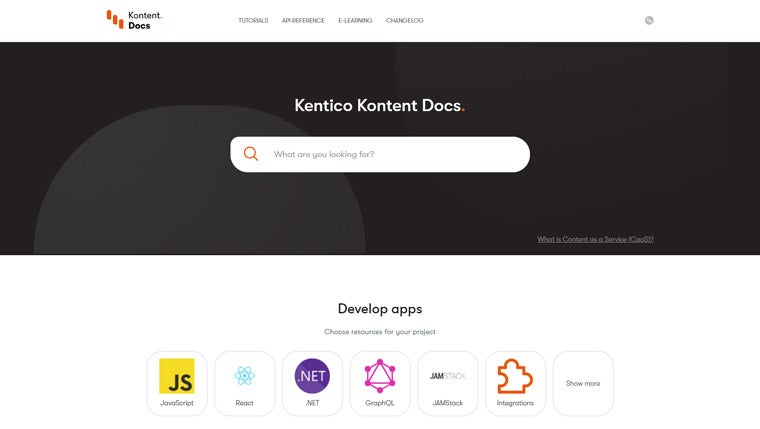Image resolution: width=760 pixels, height=429 pixels.
Task: Select the JavaScript icon card
Action: point(177,383)
